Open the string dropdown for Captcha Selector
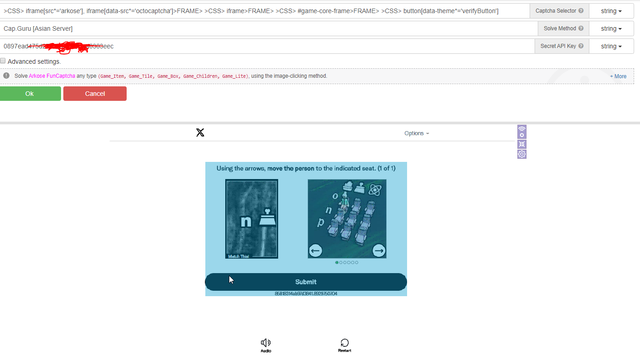Screen dimensions: 640x364 click(x=611, y=11)
